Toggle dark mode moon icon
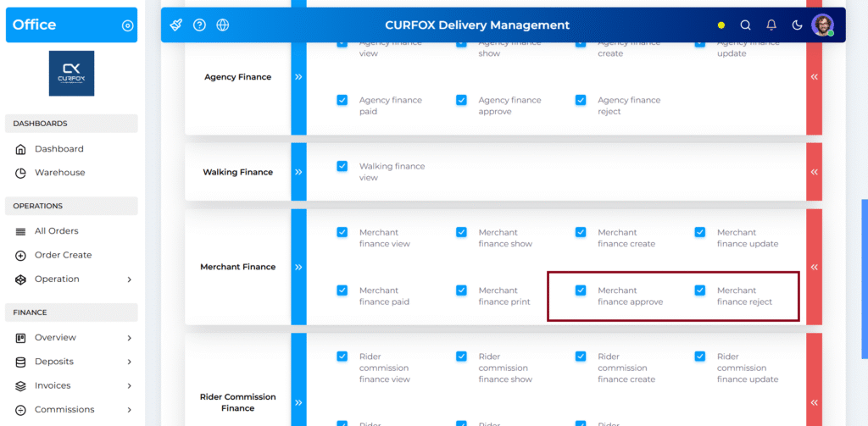 coord(797,25)
